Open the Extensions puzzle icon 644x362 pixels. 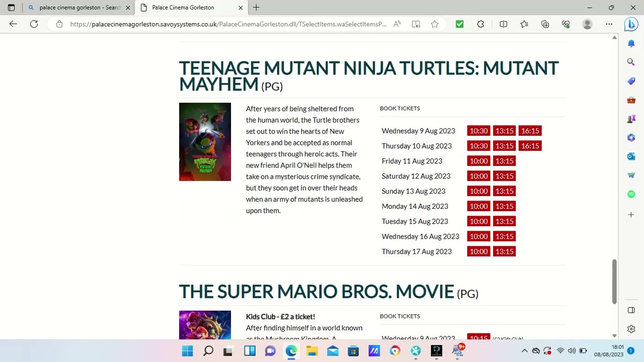point(480,24)
